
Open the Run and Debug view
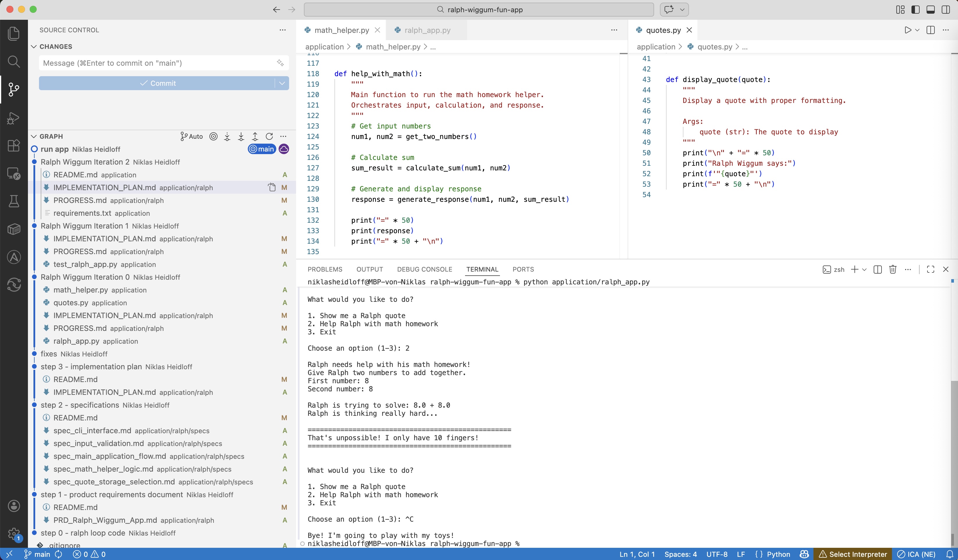[x=14, y=118]
